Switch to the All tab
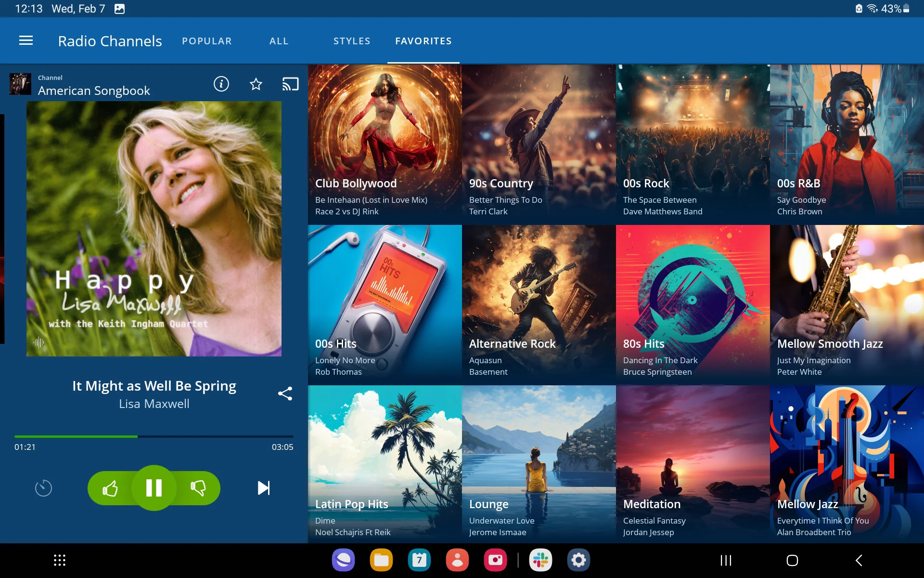This screenshot has width=924, height=578. (279, 41)
